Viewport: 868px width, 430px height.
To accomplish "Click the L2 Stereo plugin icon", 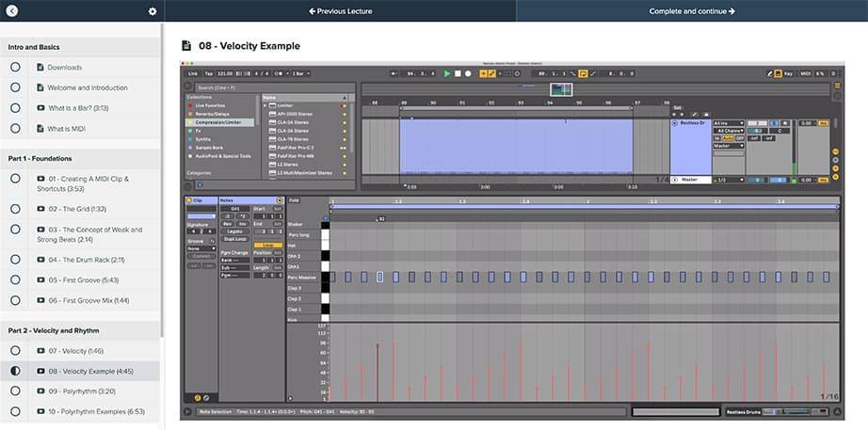I will point(272,165).
